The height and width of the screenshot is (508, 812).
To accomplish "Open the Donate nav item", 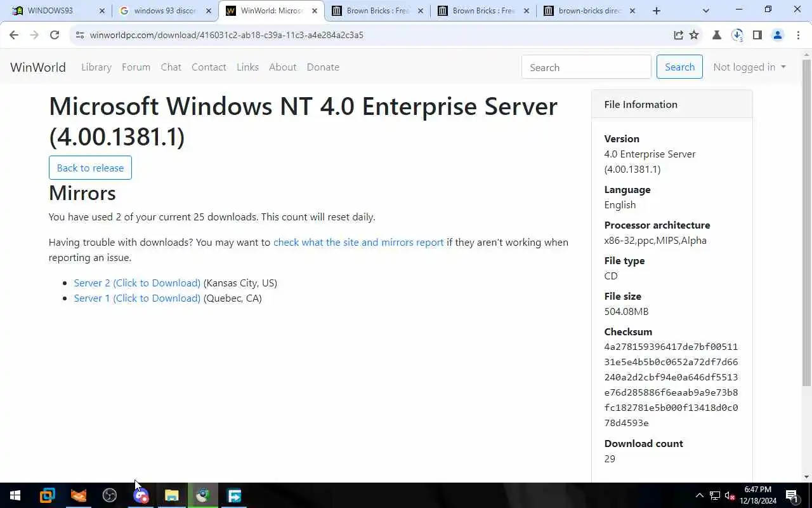I will (x=323, y=67).
